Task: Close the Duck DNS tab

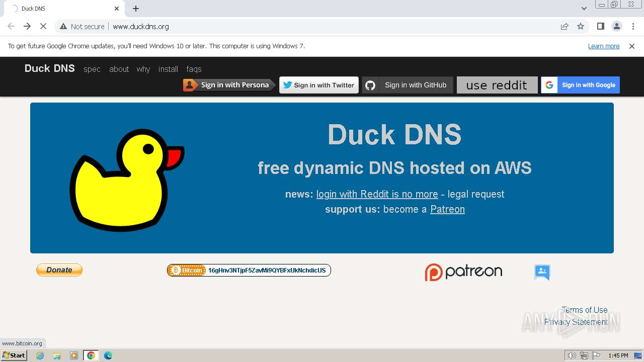Action: (117, 9)
